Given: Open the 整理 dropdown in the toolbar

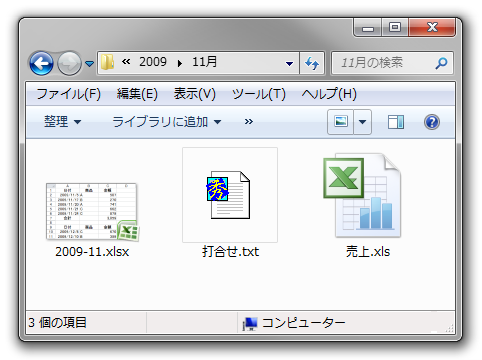Looking at the screenshot, I should point(62,122).
